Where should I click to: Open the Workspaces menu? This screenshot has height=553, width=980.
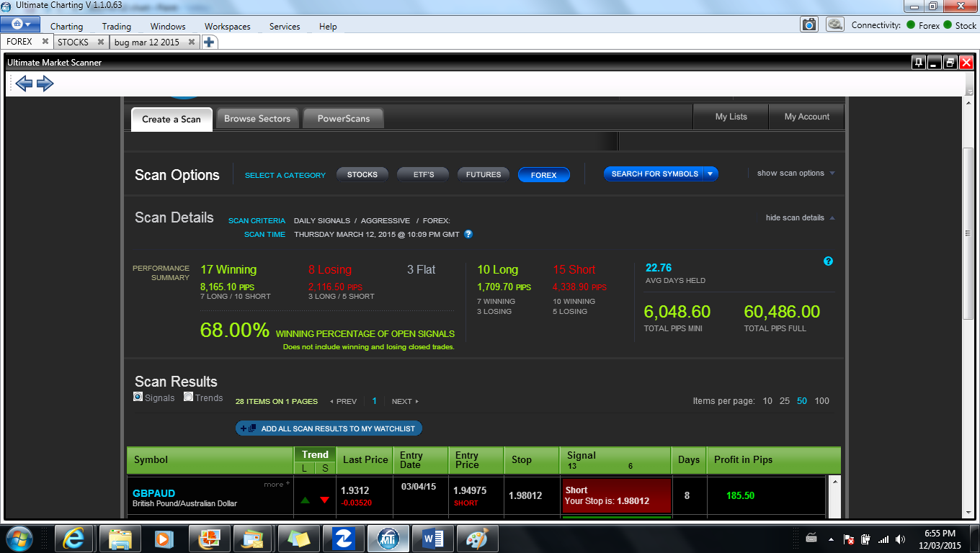[x=228, y=27]
